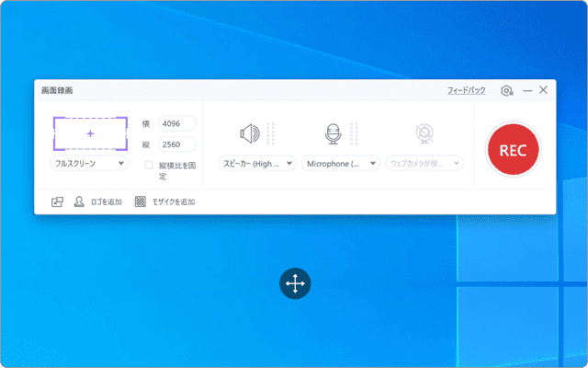Minimize the 画面録画 window
588x368 pixels.
click(527, 90)
